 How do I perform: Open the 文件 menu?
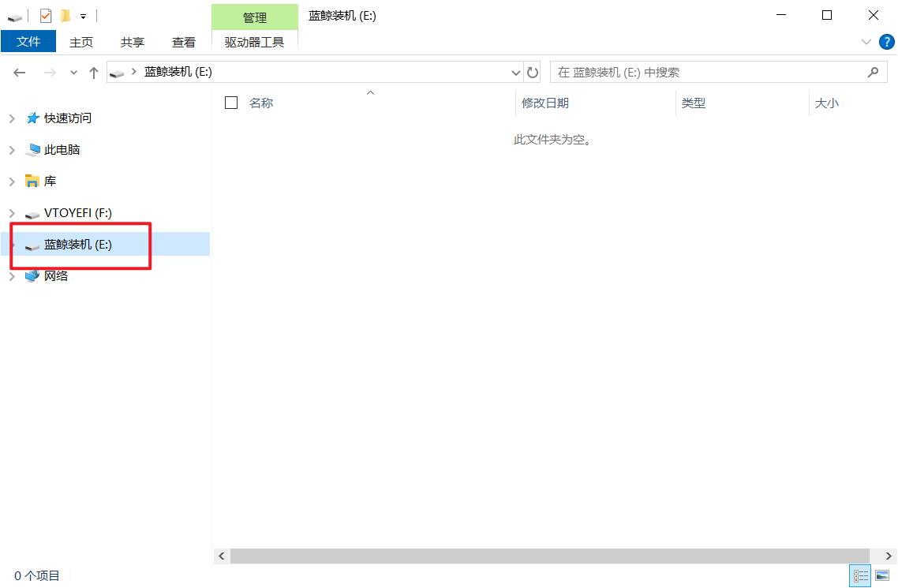[28, 42]
